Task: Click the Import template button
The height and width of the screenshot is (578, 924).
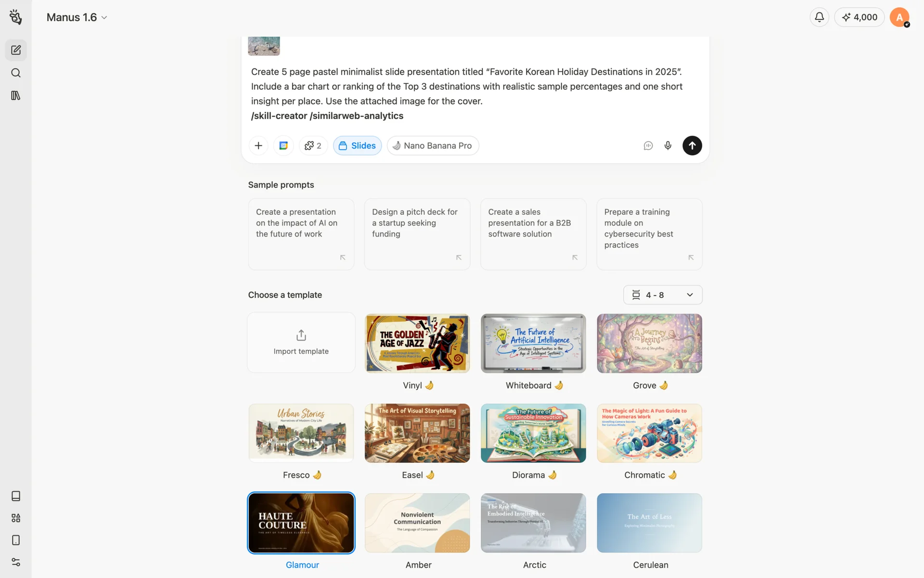Action: pyautogui.click(x=301, y=342)
